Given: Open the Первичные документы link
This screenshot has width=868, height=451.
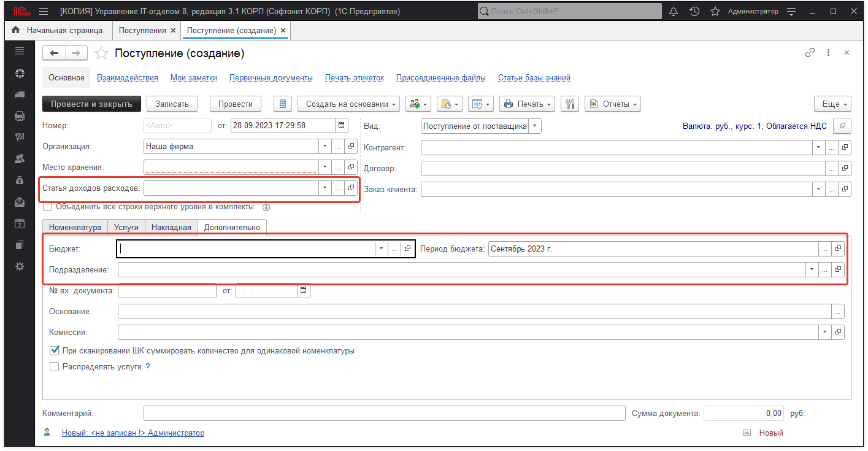Looking at the screenshot, I should tap(271, 78).
